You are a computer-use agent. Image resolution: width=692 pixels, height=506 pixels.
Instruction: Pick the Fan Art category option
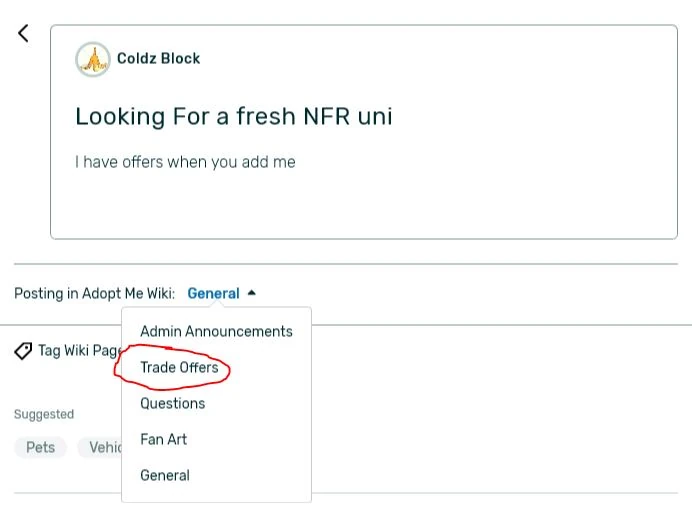tap(163, 439)
